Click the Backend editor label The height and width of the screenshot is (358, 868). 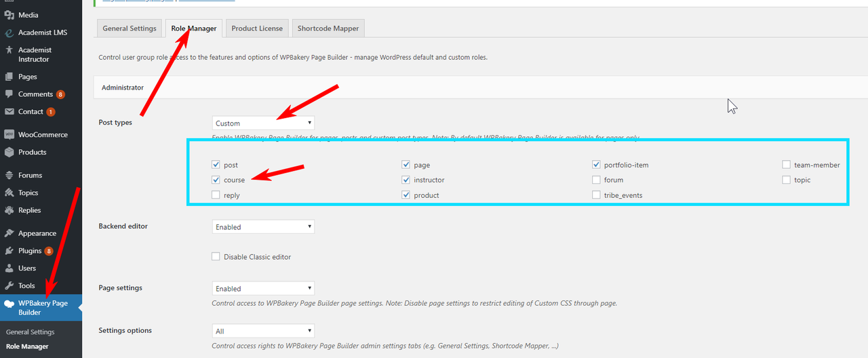pyautogui.click(x=123, y=226)
